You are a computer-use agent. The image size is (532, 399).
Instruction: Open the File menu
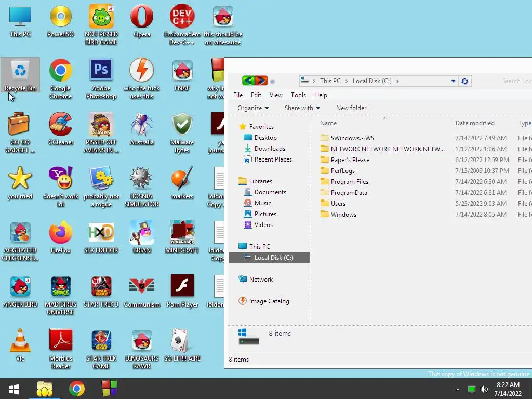pos(238,95)
